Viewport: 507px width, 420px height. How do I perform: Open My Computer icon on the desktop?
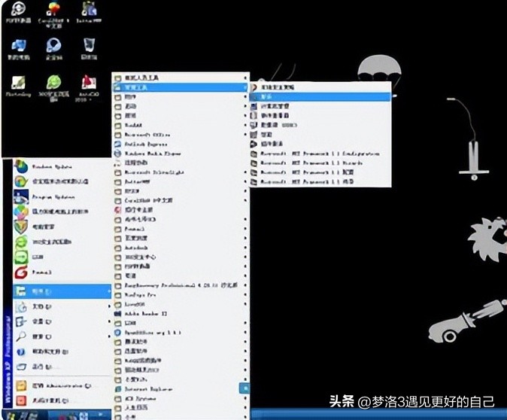[x=19, y=49]
